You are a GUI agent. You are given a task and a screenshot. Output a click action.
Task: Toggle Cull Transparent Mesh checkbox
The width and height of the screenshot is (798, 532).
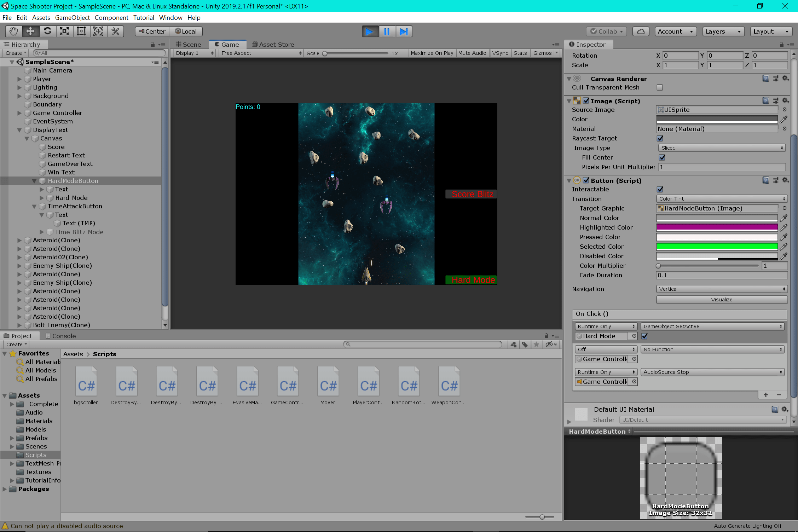(660, 87)
